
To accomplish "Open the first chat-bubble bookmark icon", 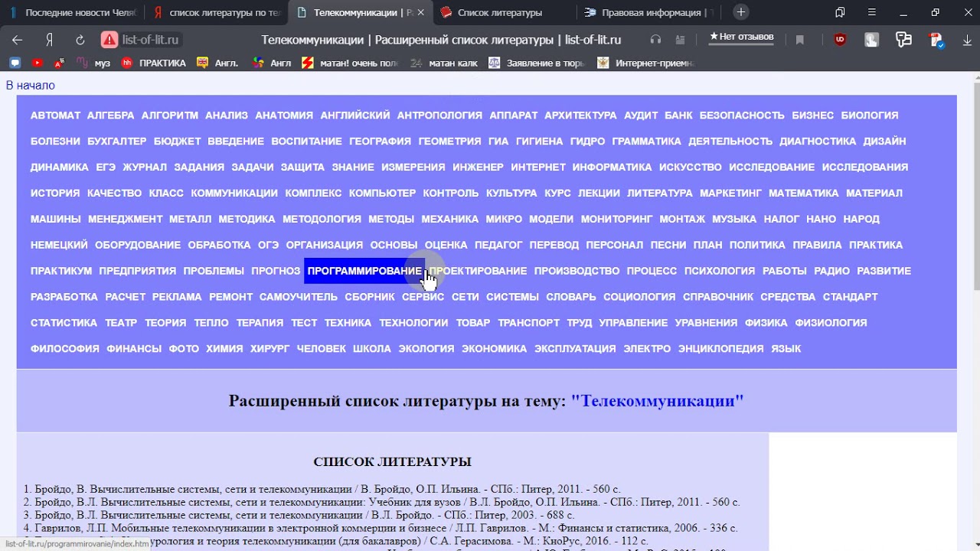I will (x=15, y=63).
